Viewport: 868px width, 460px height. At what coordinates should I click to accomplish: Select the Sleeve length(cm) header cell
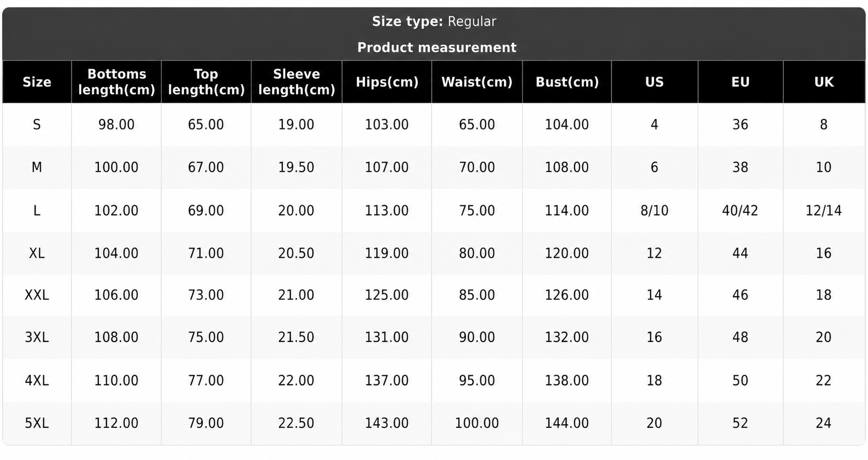coord(296,82)
